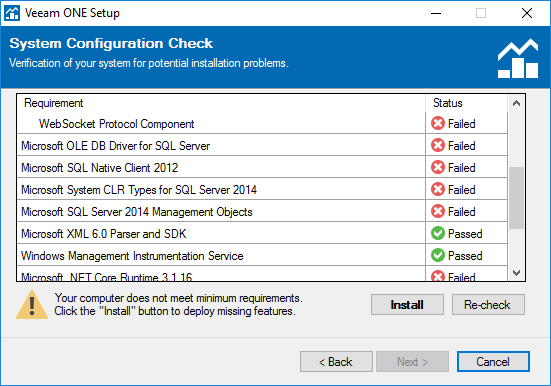551x386 pixels.
Task: Go back with the Back button
Action: [336, 362]
